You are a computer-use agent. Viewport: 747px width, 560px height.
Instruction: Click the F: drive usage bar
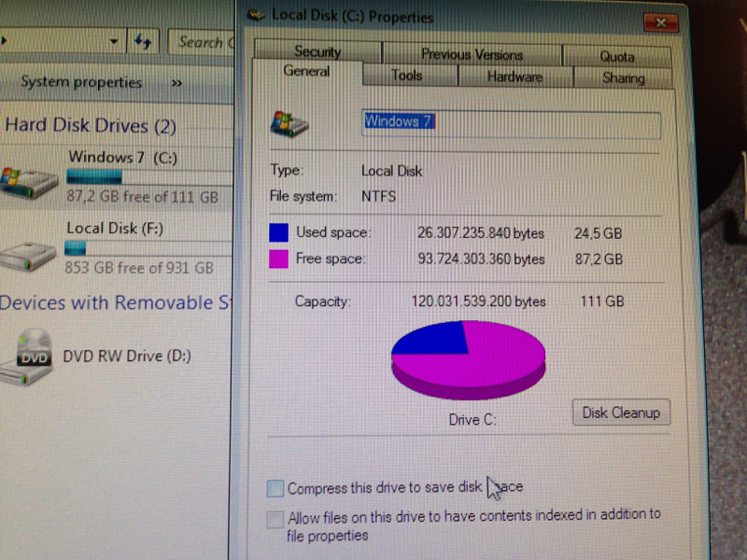pyautogui.click(x=148, y=248)
